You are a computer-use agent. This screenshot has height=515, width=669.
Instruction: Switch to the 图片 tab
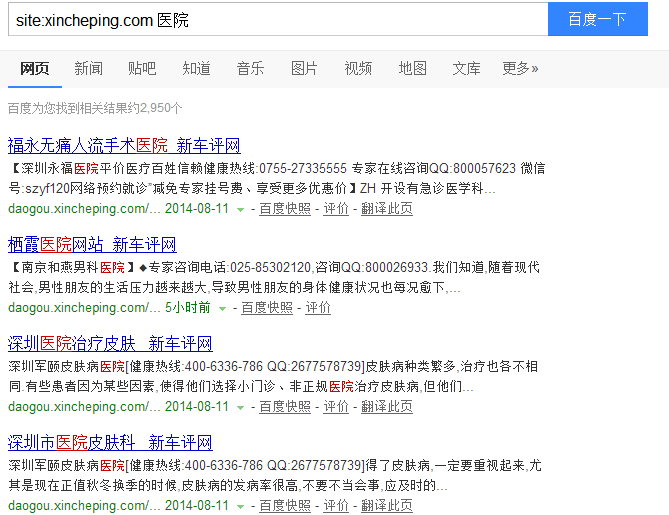pyautogui.click(x=304, y=68)
